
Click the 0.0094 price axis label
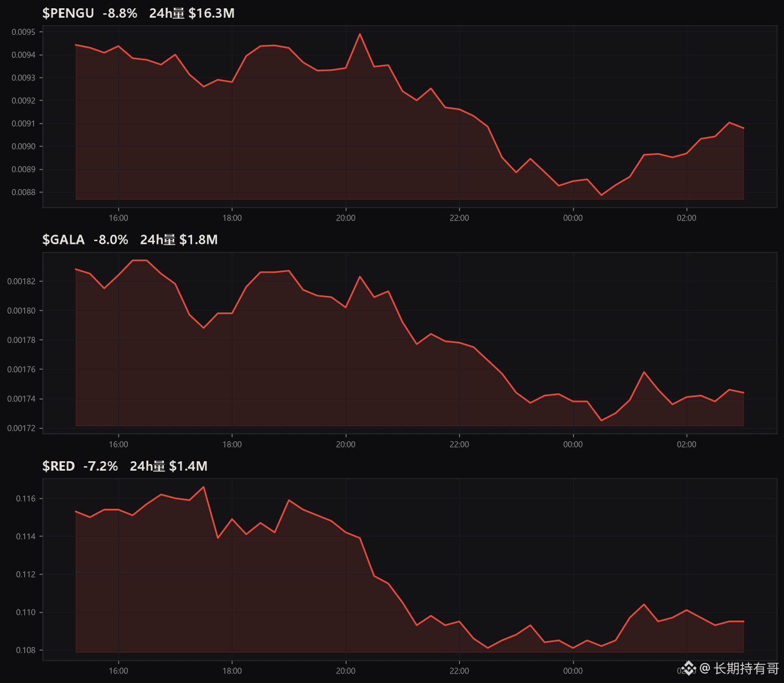click(23, 55)
